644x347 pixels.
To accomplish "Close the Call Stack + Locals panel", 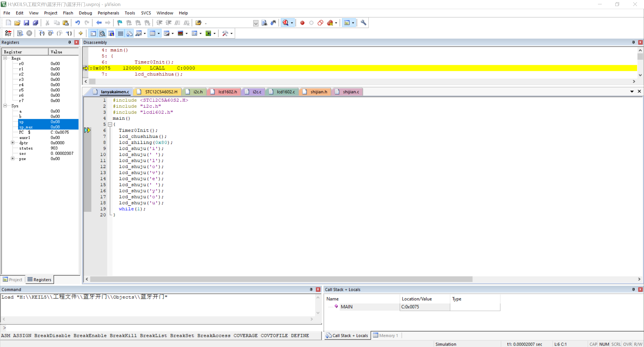I will pyautogui.click(x=640, y=289).
